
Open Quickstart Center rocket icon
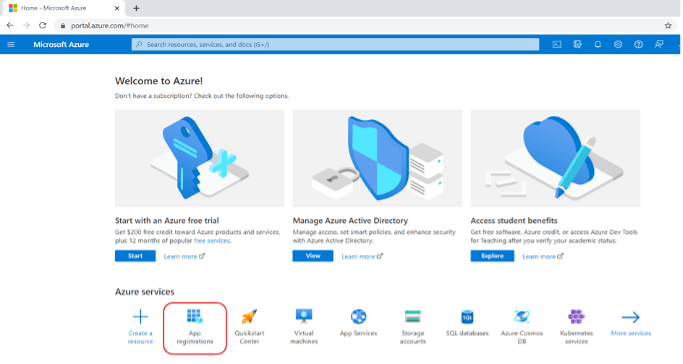[x=249, y=317]
